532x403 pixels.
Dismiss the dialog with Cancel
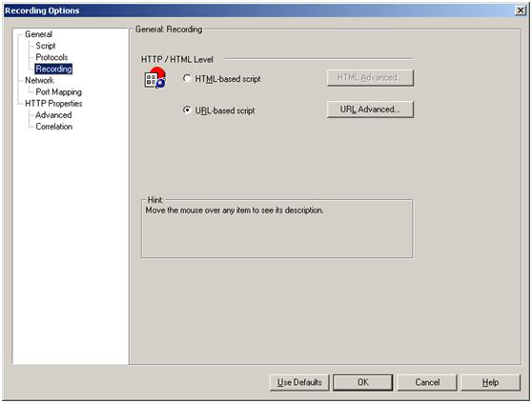click(x=427, y=382)
